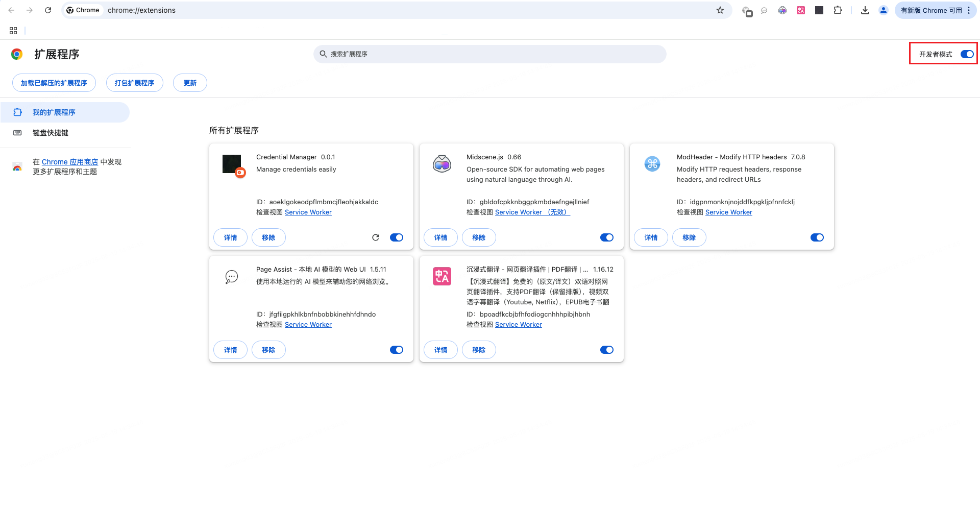Reload the Credential Manager extension
980x529 pixels.
click(x=376, y=237)
